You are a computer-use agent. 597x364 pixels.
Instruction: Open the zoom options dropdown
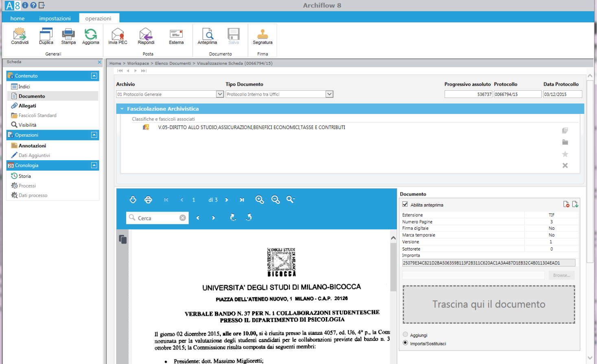(x=291, y=199)
